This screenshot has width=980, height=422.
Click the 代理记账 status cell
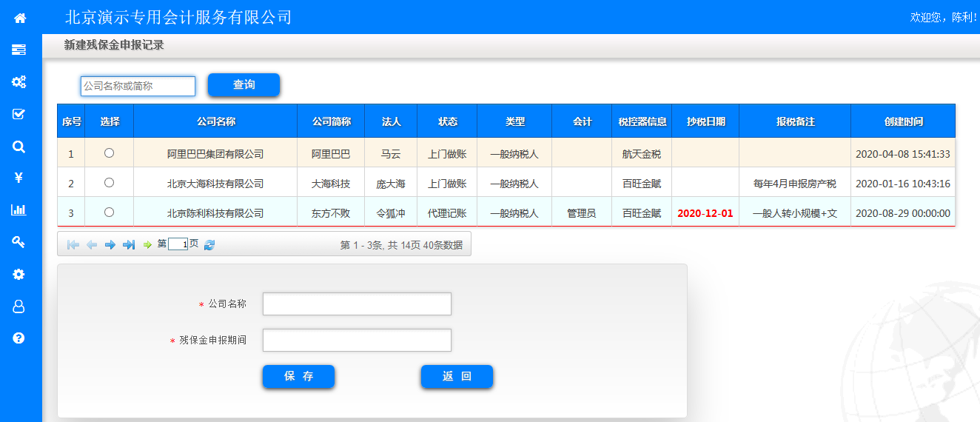[447, 212]
